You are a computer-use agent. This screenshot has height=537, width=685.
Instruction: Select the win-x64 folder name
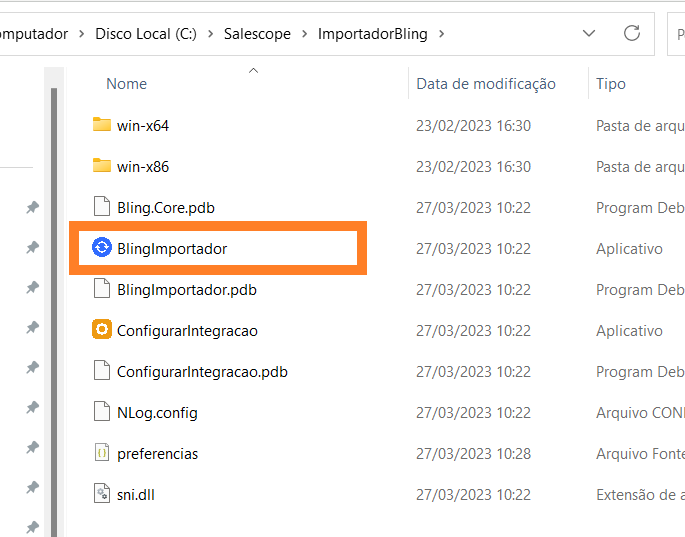tap(143, 126)
